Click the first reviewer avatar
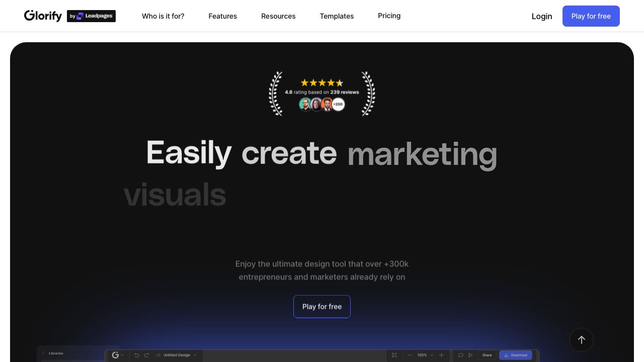644x362 pixels. pyautogui.click(x=305, y=104)
